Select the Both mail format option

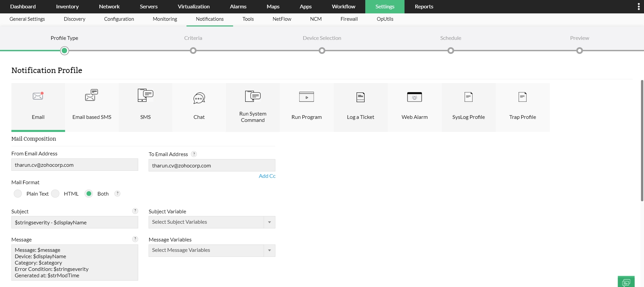click(89, 194)
